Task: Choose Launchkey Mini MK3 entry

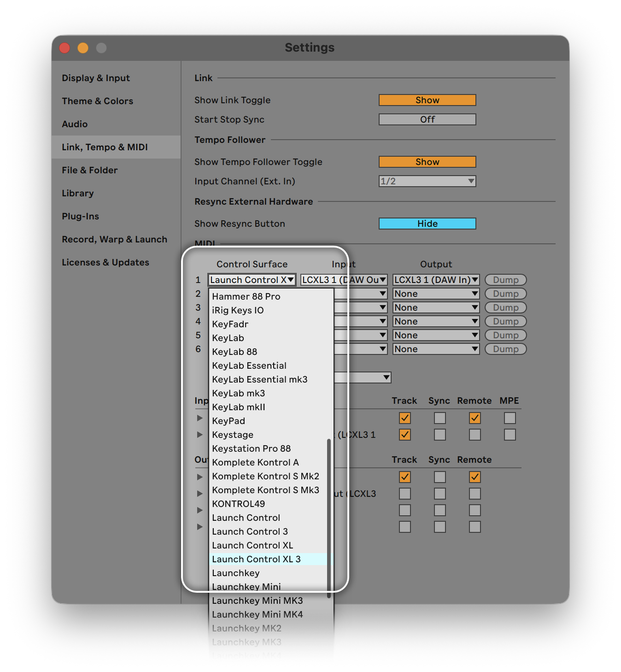Action: click(x=269, y=601)
